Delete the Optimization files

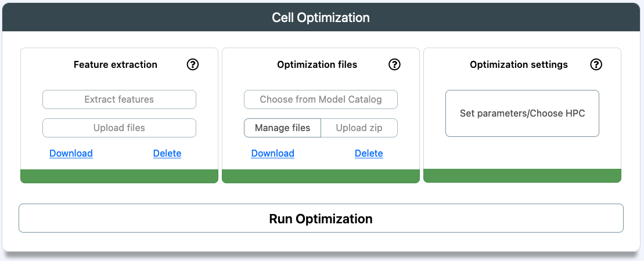[x=369, y=154]
